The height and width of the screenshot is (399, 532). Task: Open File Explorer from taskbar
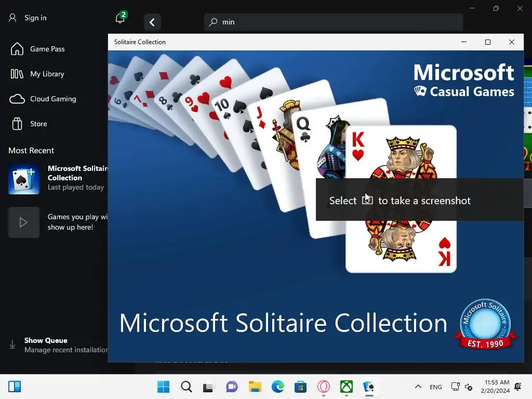click(x=255, y=387)
